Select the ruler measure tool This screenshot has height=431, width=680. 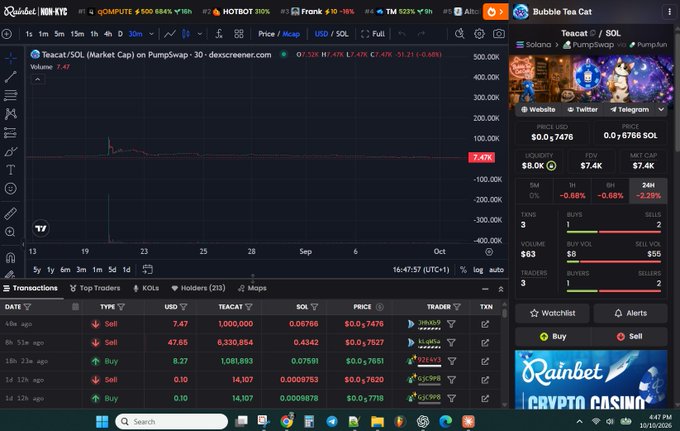point(11,213)
